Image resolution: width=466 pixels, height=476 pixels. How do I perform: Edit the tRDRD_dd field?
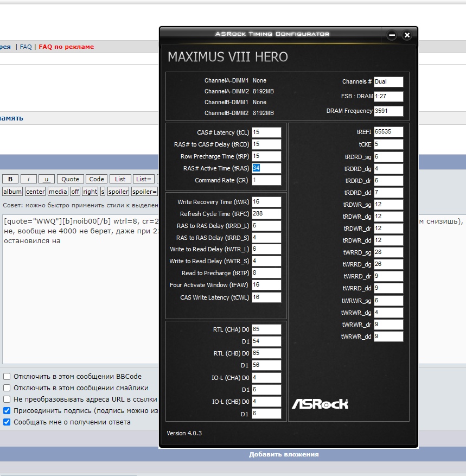click(x=388, y=193)
